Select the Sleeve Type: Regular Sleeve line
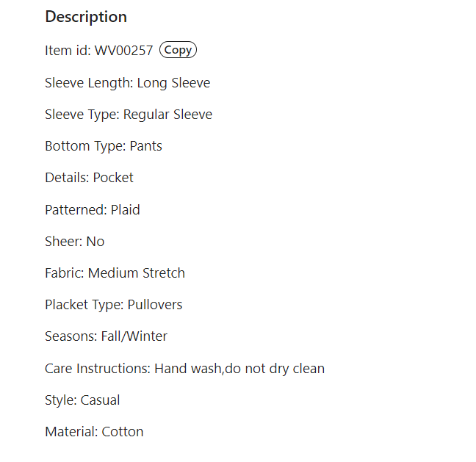This screenshot has height=462, width=476. [129, 115]
